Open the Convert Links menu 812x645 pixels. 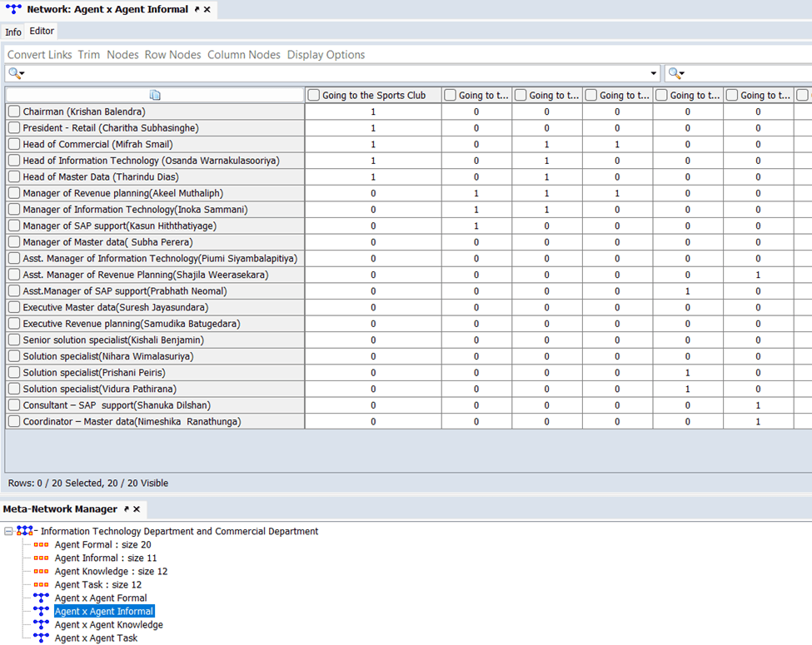pyautogui.click(x=39, y=55)
